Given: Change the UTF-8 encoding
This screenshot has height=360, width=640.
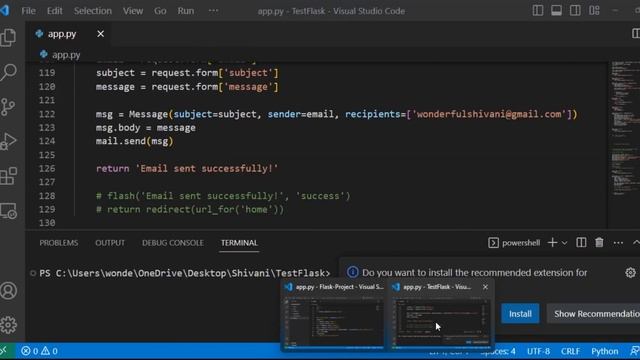Looking at the screenshot, I should coord(538,351).
